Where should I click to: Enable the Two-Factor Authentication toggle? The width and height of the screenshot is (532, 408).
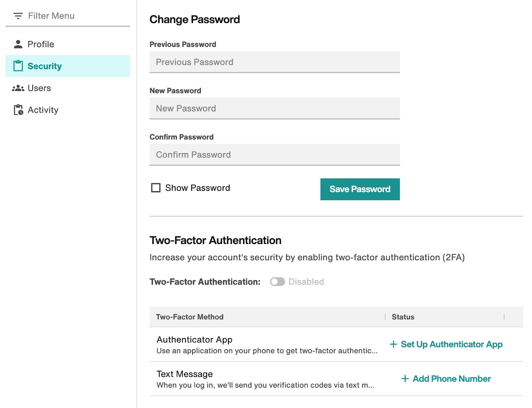[277, 282]
